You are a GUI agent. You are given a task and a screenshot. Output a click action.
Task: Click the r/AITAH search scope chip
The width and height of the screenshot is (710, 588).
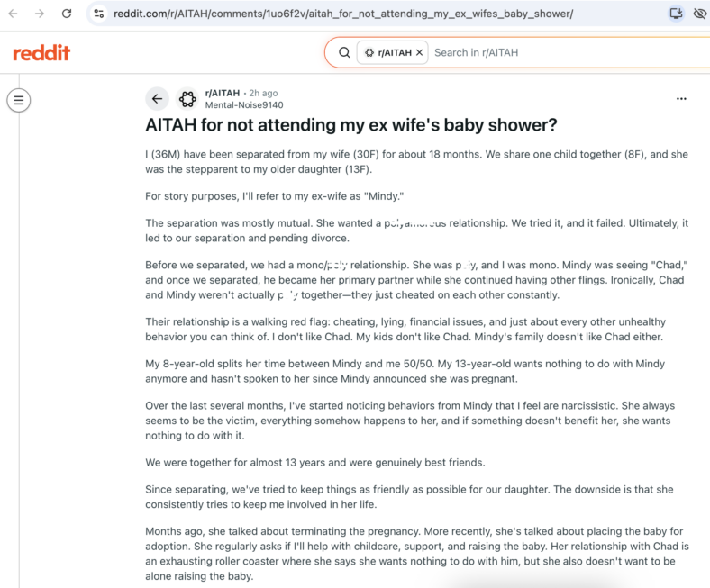(392, 52)
